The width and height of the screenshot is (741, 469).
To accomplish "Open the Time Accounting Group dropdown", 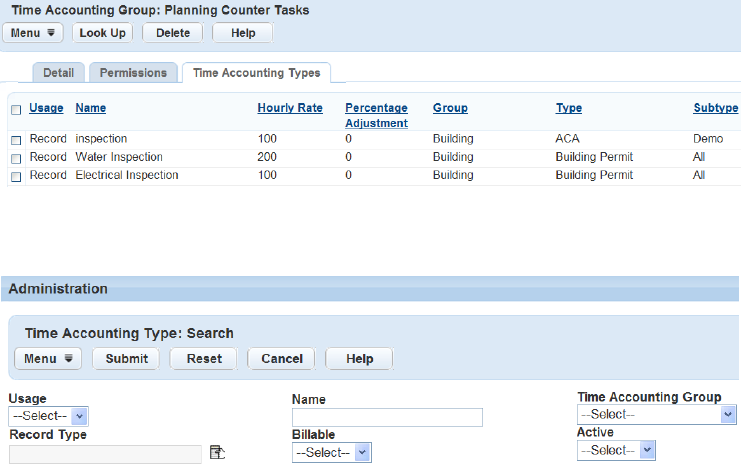I will click(656, 414).
